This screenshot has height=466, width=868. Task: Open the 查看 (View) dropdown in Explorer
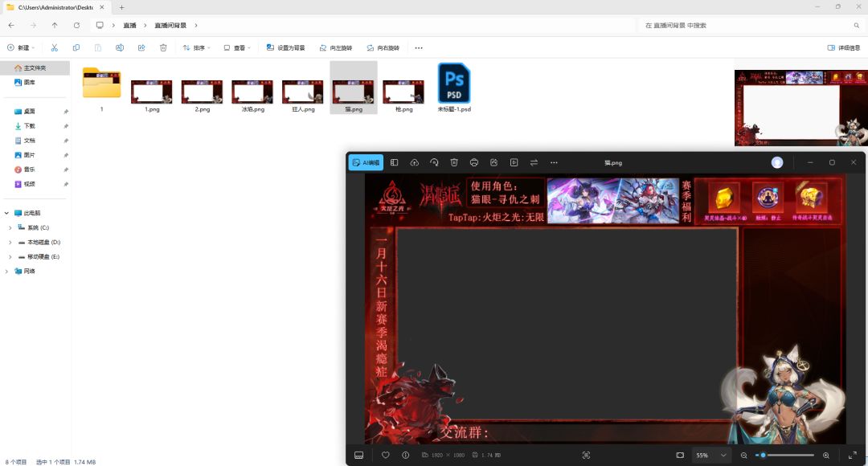coord(237,47)
